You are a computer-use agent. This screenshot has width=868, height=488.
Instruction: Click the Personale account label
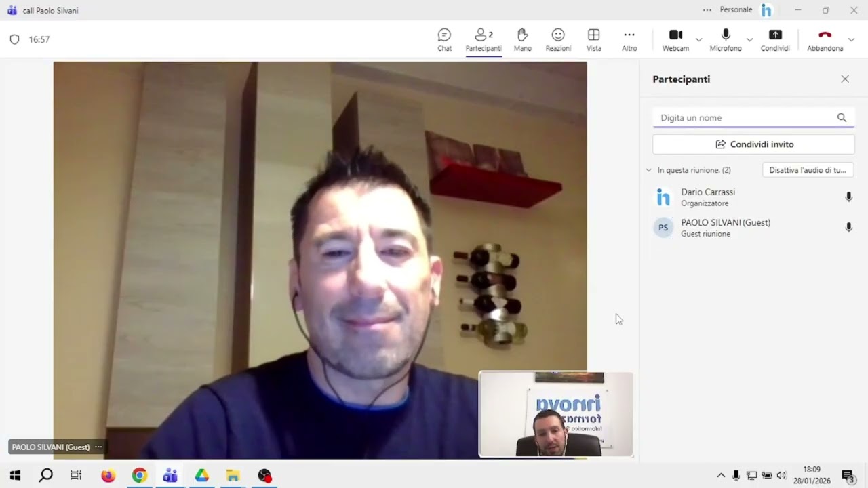tap(736, 10)
